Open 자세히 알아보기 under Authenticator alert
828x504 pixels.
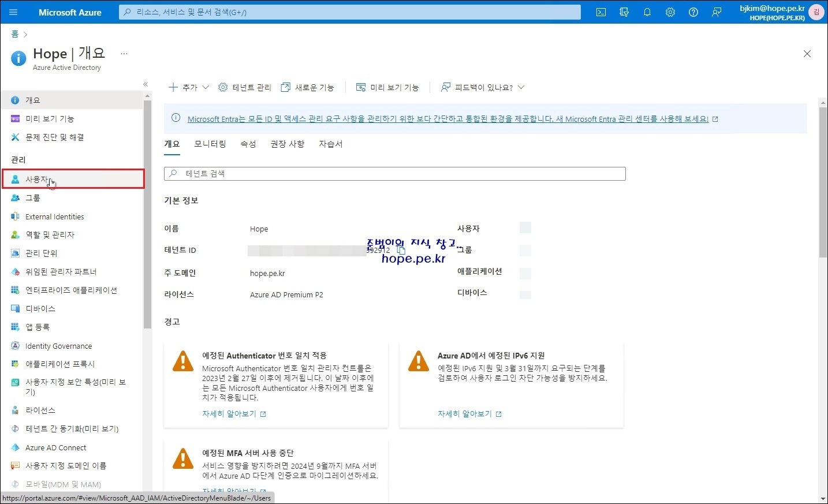coord(234,414)
